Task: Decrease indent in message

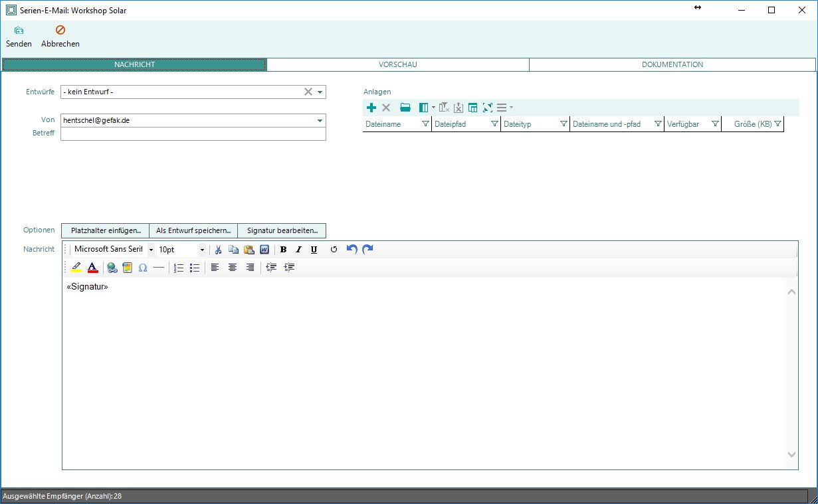Action: tap(270, 268)
